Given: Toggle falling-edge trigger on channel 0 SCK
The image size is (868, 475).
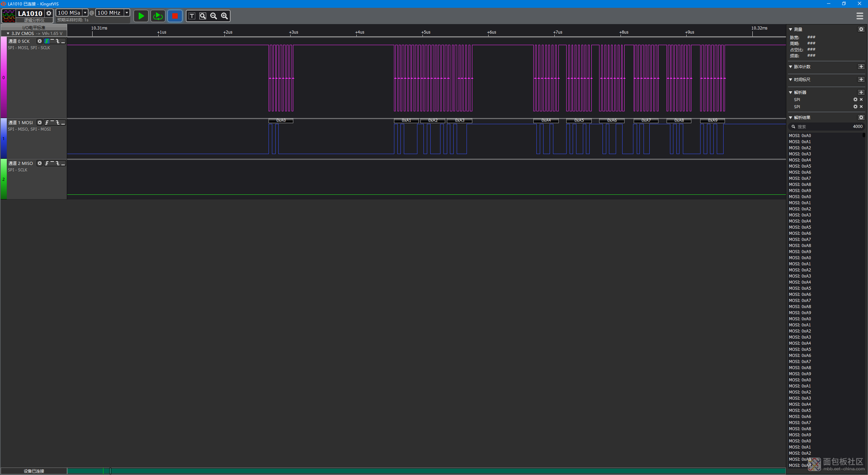Looking at the screenshot, I should click(58, 41).
